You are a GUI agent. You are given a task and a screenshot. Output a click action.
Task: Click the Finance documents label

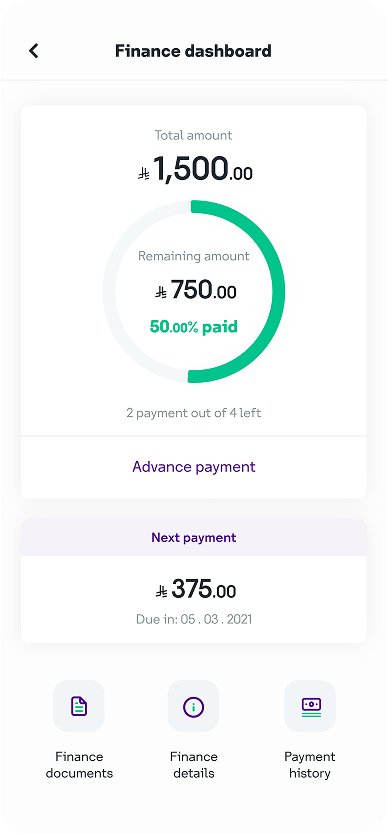79,765
